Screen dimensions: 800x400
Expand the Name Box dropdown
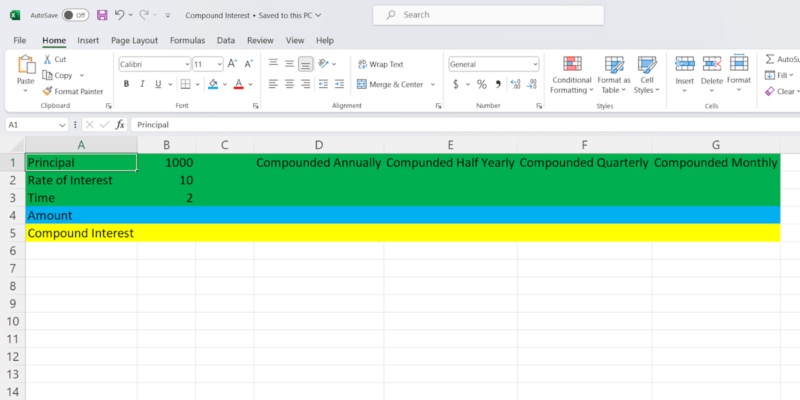[62, 125]
